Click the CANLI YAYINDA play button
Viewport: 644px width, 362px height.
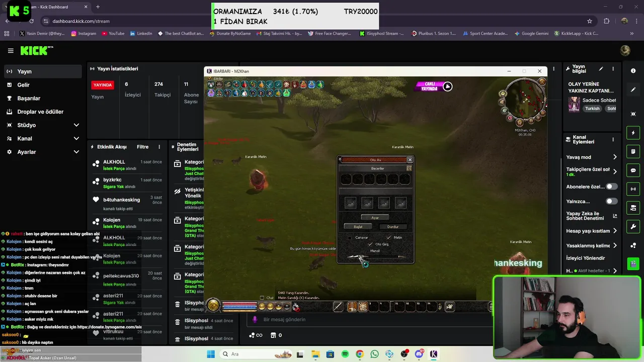[447, 86]
